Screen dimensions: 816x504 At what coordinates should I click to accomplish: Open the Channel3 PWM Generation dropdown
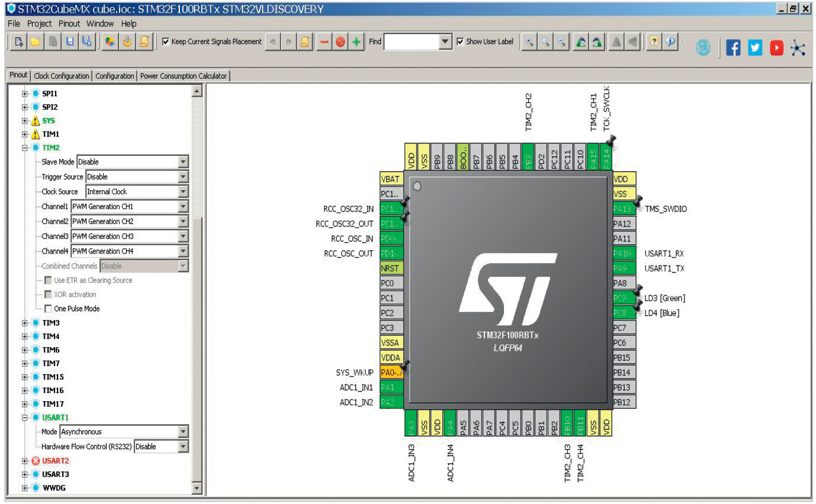[130, 237]
